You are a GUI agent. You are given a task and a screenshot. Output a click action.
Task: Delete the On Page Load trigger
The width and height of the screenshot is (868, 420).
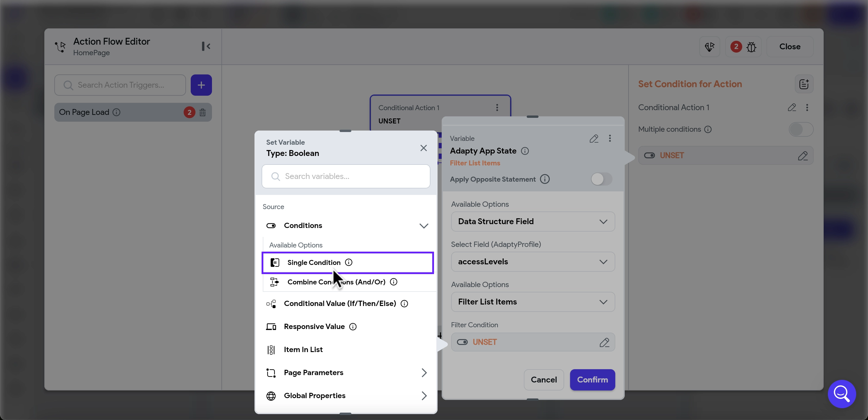coord(202,112)
